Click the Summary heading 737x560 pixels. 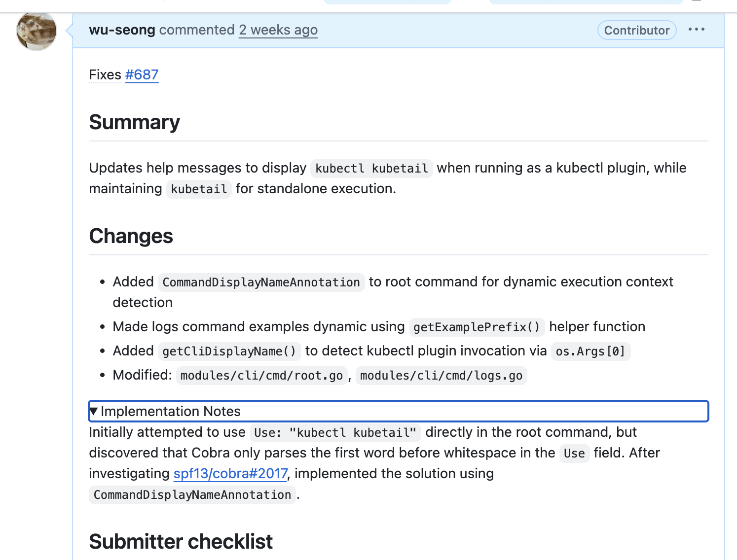(135, 122)
